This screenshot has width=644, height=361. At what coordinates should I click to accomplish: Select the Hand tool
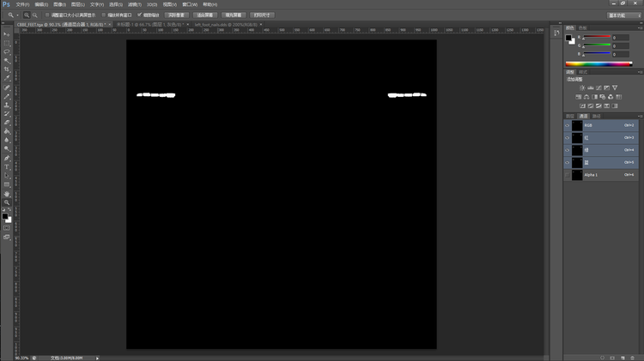point(7,194)
